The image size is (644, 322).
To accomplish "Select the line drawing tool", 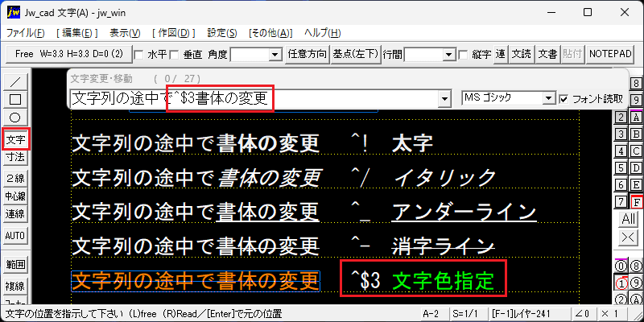I will [15, 81].
